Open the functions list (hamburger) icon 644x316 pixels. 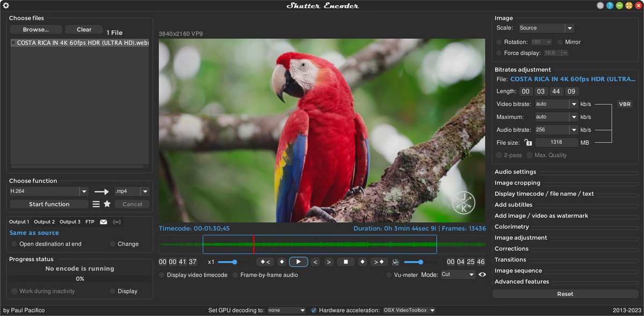(96, 204)
